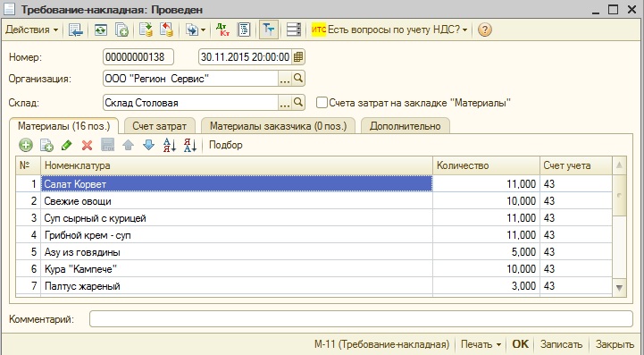Sort rows ascending with A-Я icon
Screen dimensions: 644x355
(x=169, y=145)
